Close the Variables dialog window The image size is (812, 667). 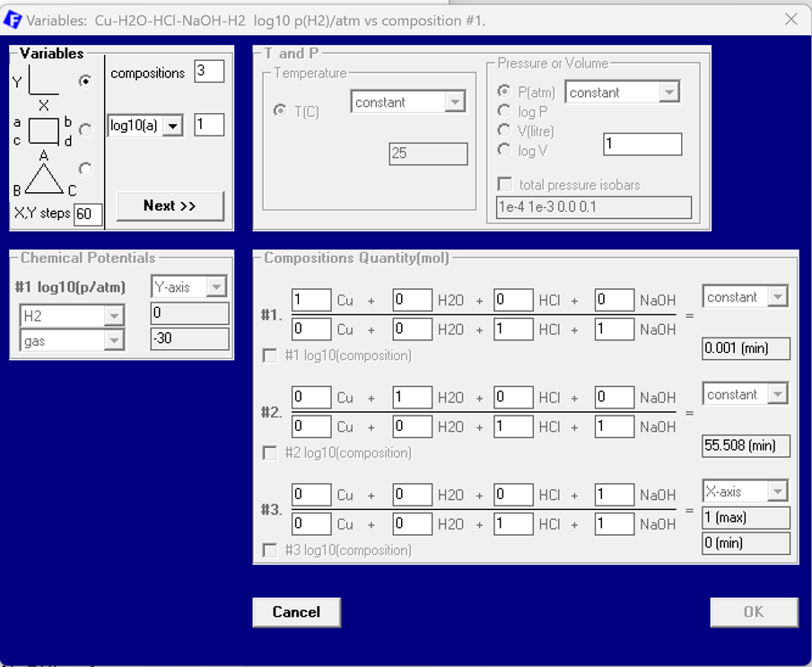pyautogui.click(x=790, y=19)
